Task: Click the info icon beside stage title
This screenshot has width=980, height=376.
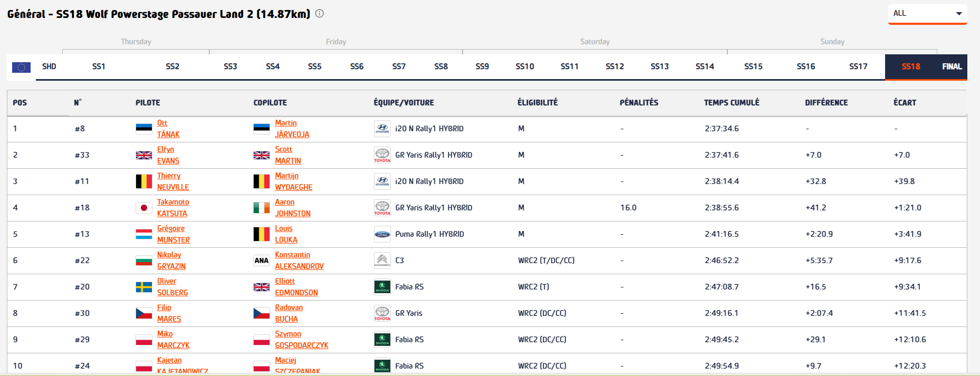Action: [x=320, y=14]
